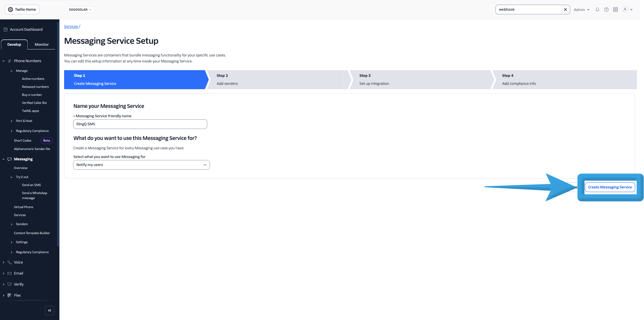Open the Services breadcrumb link

(71, 26)
